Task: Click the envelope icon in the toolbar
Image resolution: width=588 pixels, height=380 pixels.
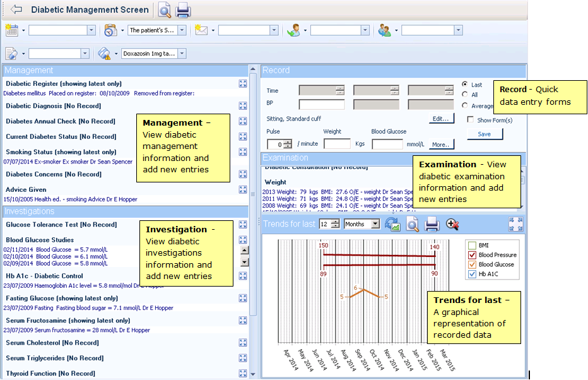Action: pos(201,30)
